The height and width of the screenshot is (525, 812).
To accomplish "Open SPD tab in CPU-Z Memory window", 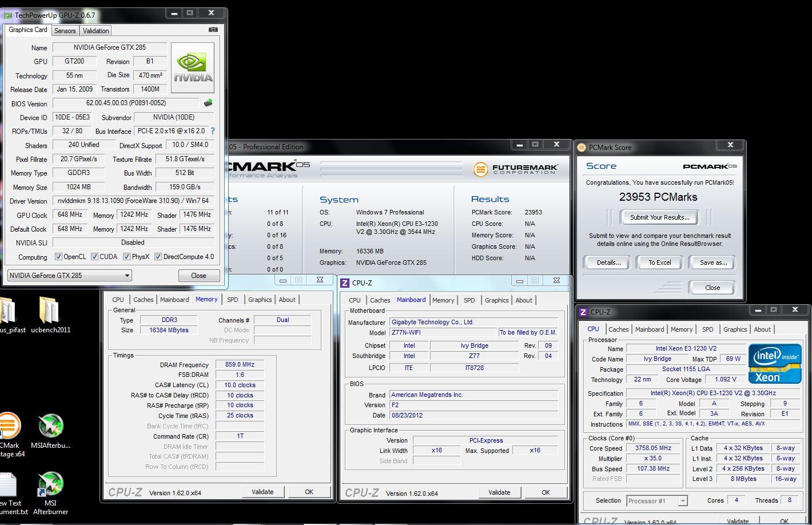I will pyautogui.click(x=232, y=300).
